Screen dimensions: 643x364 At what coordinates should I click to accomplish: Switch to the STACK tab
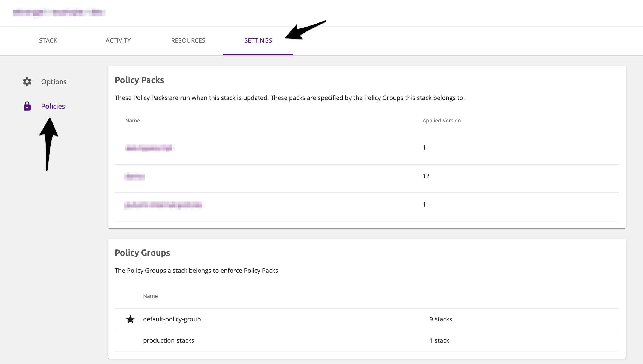coord(48,40)
